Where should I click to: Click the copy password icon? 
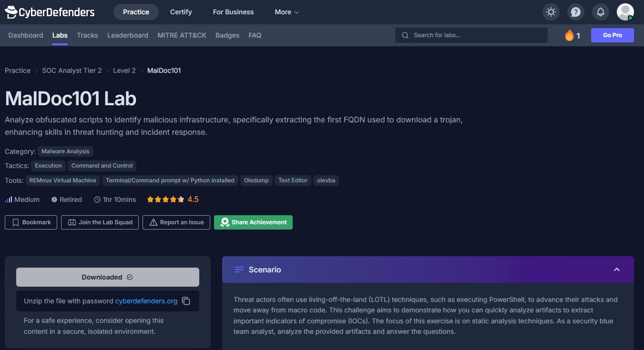(x=186, y=301)
